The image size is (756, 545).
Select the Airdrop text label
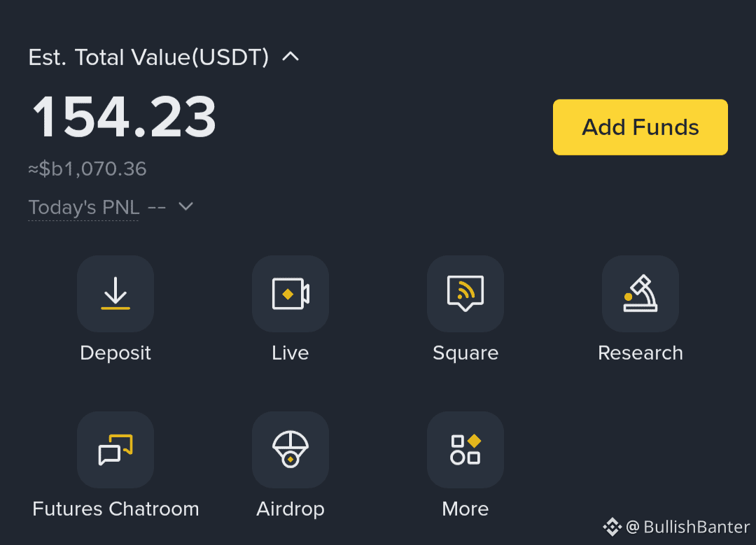tap(290, 509)
